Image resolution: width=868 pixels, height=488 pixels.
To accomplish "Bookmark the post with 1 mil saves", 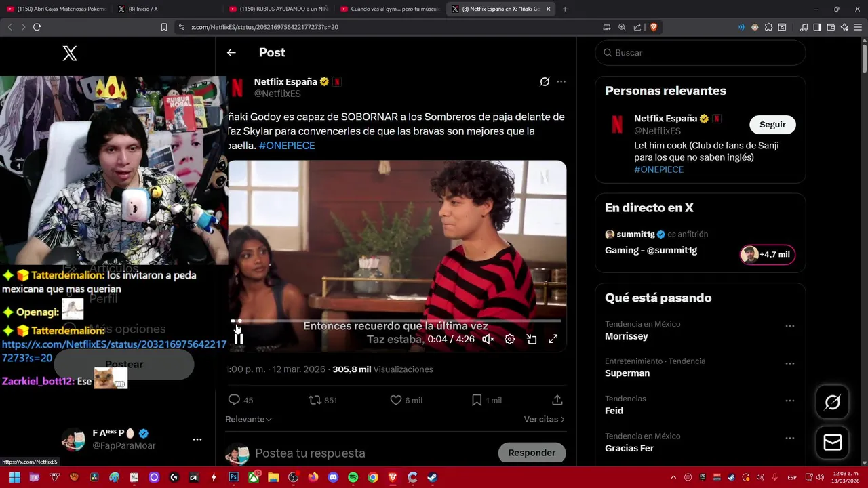I will [x=487, y=400].
